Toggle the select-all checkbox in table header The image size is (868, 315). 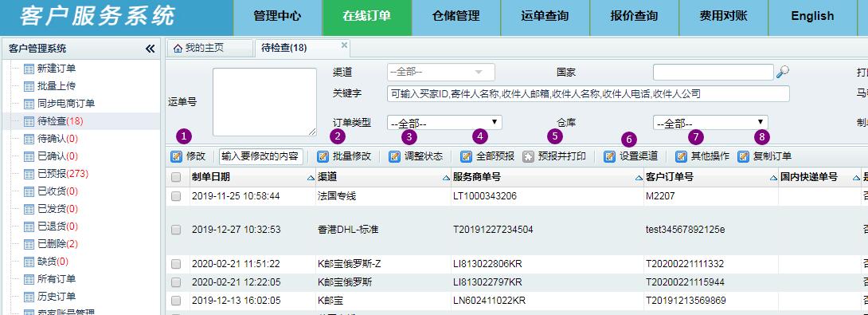point(176,178)
